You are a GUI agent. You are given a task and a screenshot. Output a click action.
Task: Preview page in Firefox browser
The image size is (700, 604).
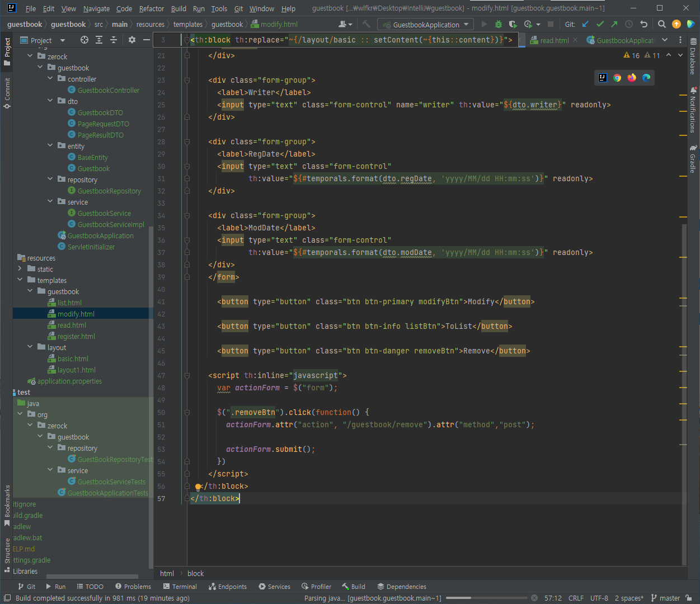(632, 78)
